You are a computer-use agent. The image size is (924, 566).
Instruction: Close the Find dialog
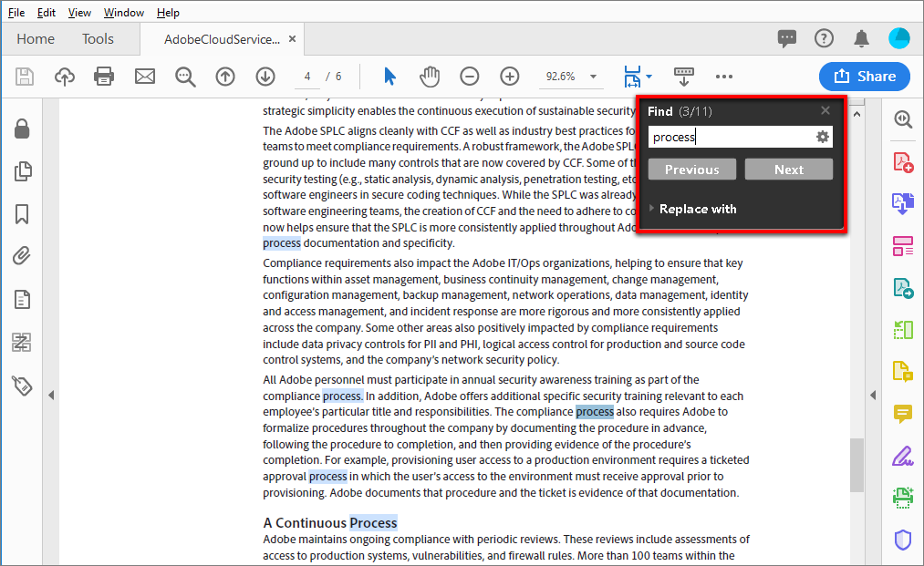825,110
